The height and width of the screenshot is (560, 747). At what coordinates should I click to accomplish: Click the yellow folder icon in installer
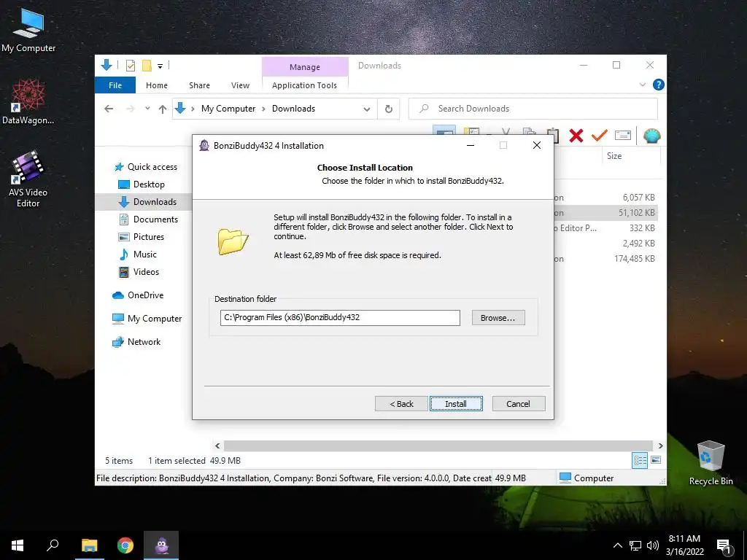pyautogui.click(x=233, y=241)
